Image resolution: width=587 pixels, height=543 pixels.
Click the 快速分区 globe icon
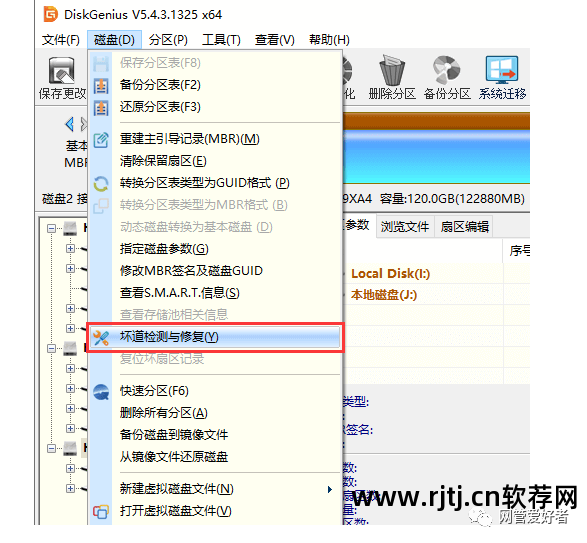point(101,392)
